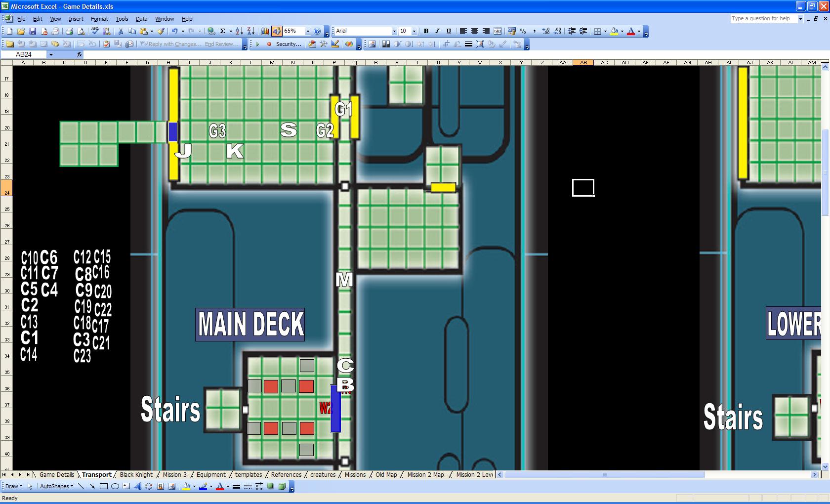
Task: Click the yellow Fill Color swatch in Formatting toolbar
Action: 614,31
